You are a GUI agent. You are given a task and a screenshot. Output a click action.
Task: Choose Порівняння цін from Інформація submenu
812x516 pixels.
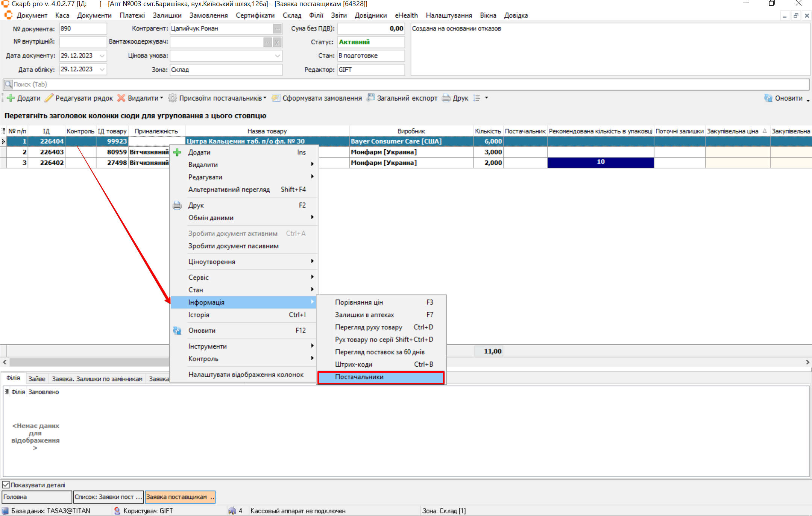[x=359, y=302]
